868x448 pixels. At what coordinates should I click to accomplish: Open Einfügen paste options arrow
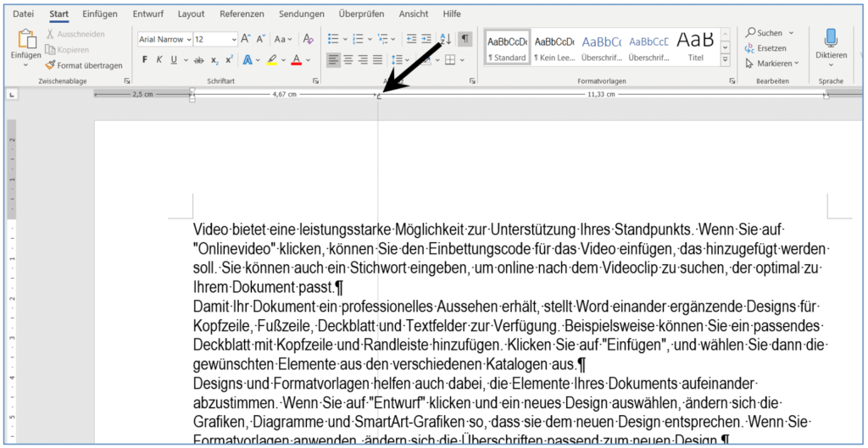pyautogui.click(x=26, y=64)
